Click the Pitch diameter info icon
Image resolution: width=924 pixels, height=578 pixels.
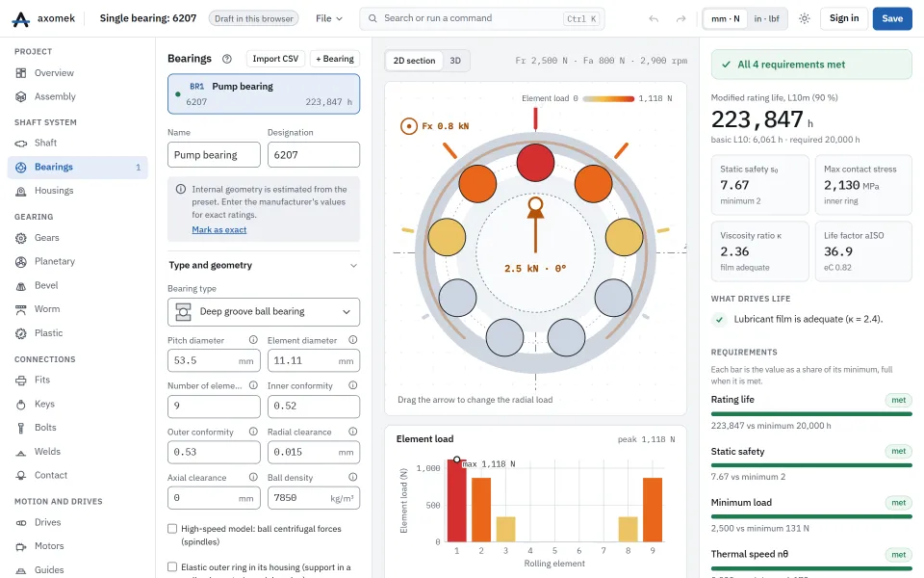(x=253, y=340)
